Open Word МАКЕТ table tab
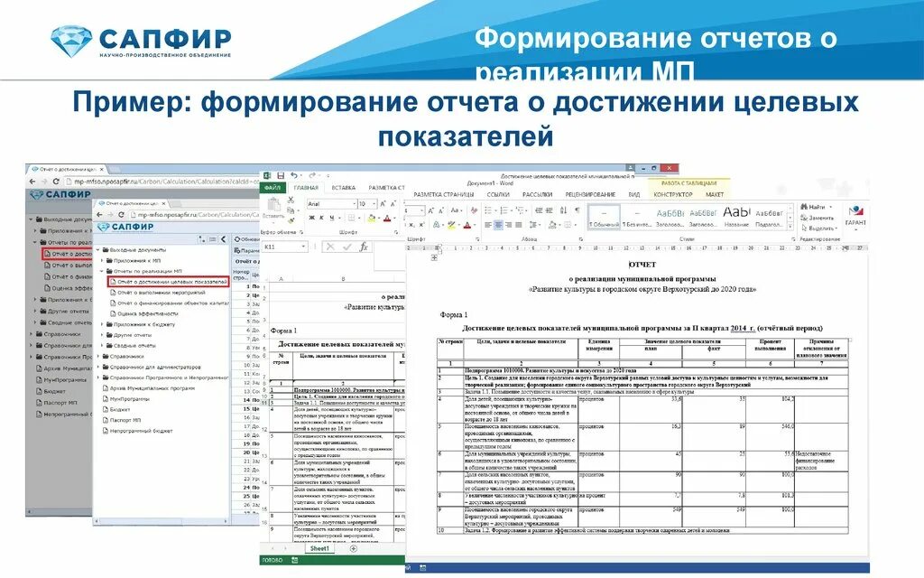This screenshot has width=924, height=578. coord(715,194)
